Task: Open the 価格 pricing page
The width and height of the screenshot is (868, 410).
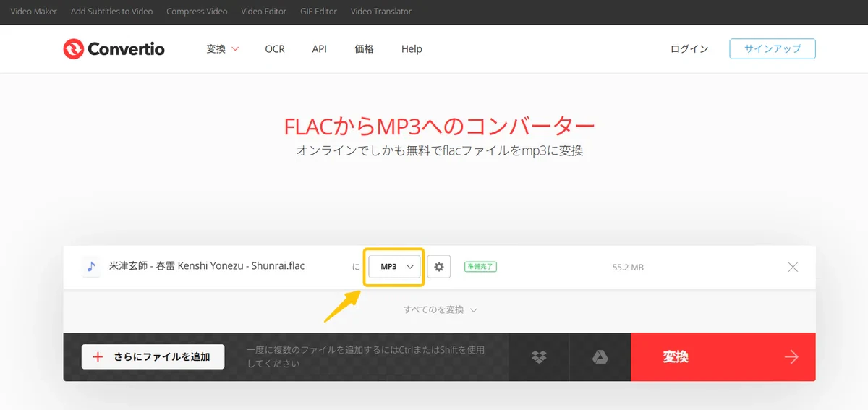Action: point(365,49)
